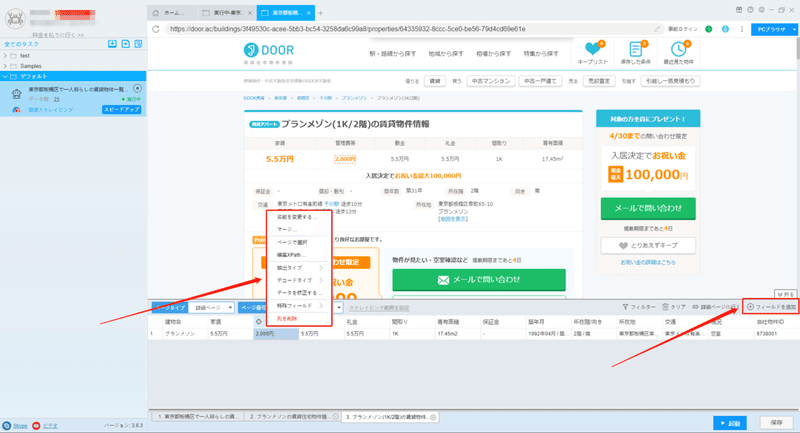Image resolution: width=800 pixels, height=433 pixels.
Task: Open the 料金を払うに行く link
Action: (58, 35)
